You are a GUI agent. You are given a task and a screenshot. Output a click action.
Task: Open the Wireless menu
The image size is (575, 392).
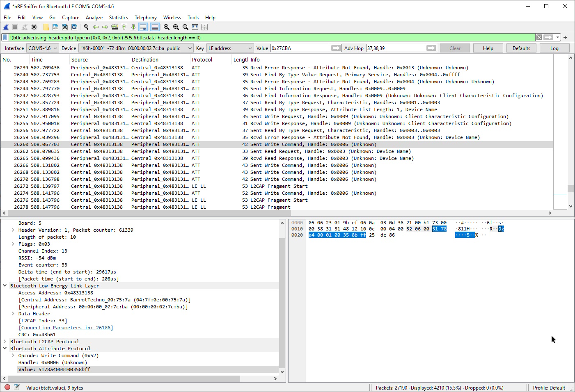[172, 17]
